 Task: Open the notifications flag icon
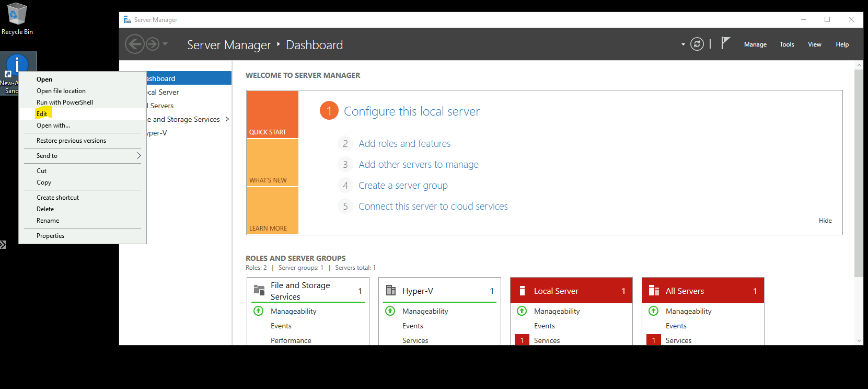tap(725, 43)
